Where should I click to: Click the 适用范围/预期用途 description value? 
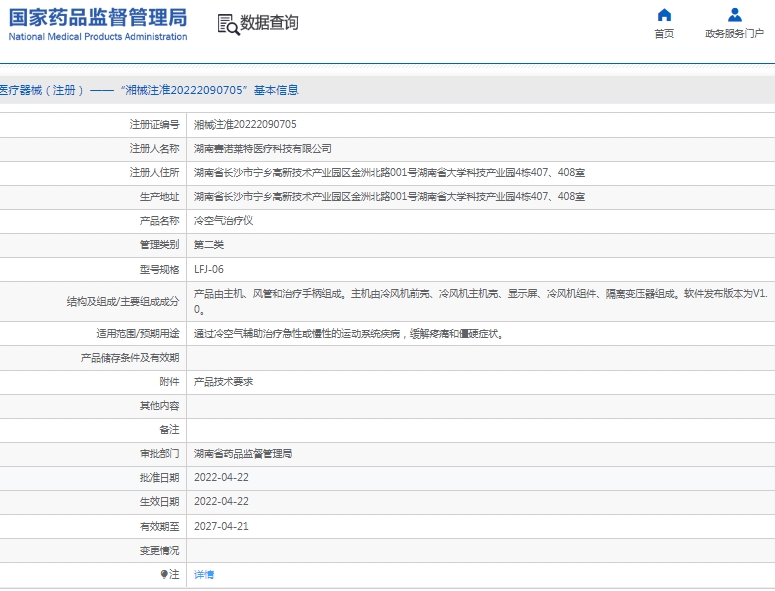pos(349,334)
